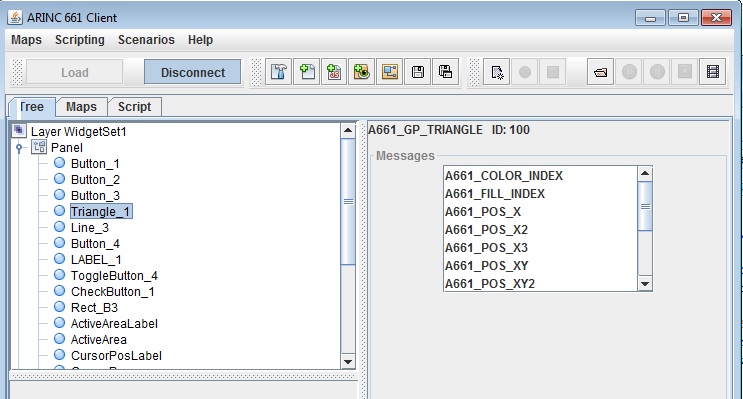Choose A661_FILL_INDEX in Messages list
This screenshot has width=743, height=399.
[541, 194]
